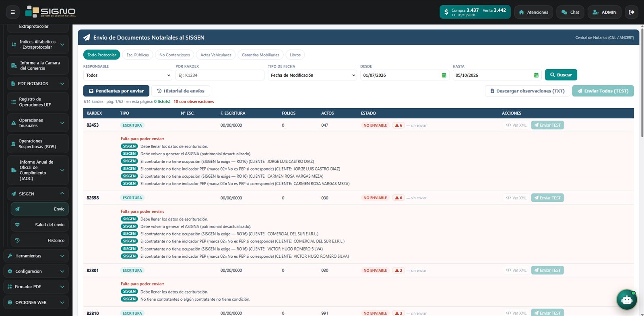Open Atenciones from the top bar

click(533, 12)
